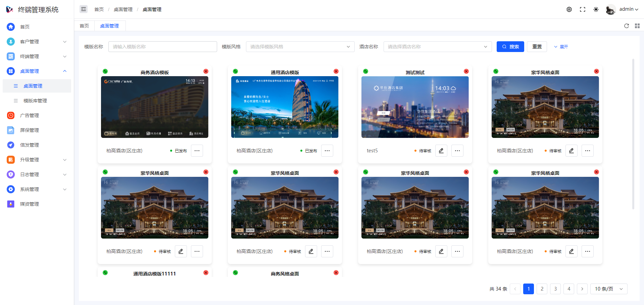Click green edit badge on 商务酒店模板 card

coord(105,71)
